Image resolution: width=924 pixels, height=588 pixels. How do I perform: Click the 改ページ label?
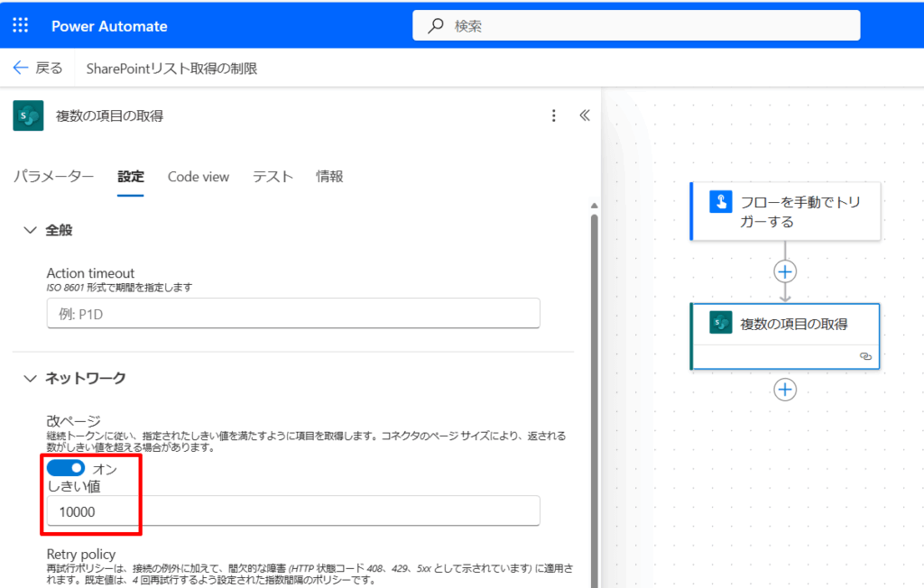tap(74, 420)
